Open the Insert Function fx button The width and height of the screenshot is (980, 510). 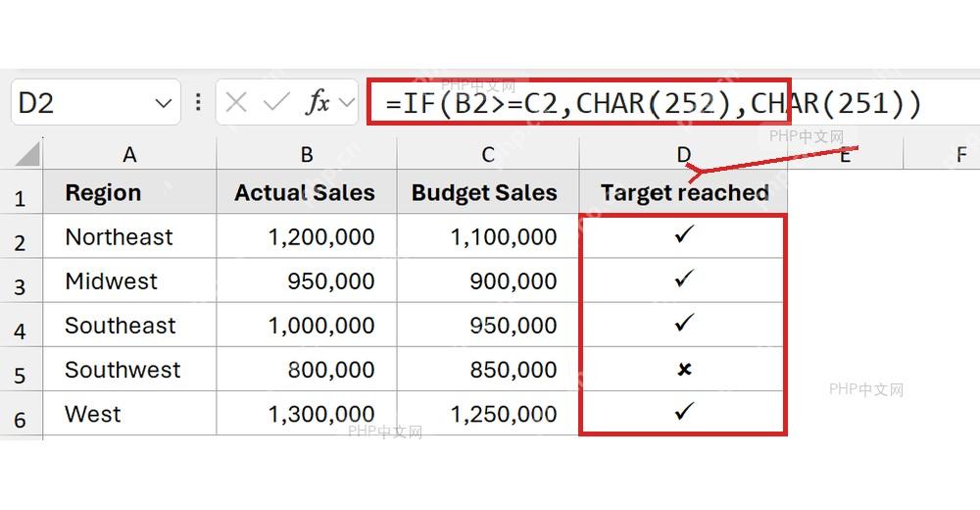point(318,102)
